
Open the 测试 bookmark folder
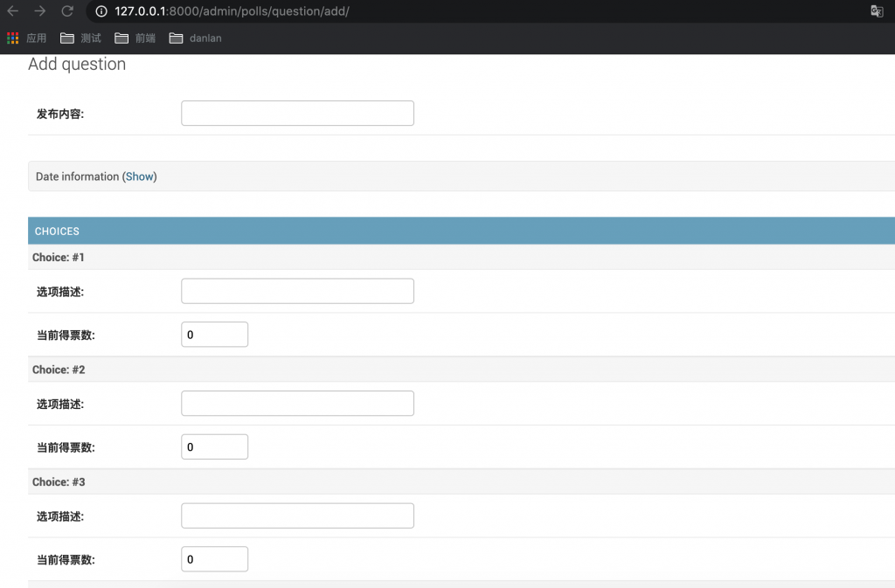coord(80,38)
